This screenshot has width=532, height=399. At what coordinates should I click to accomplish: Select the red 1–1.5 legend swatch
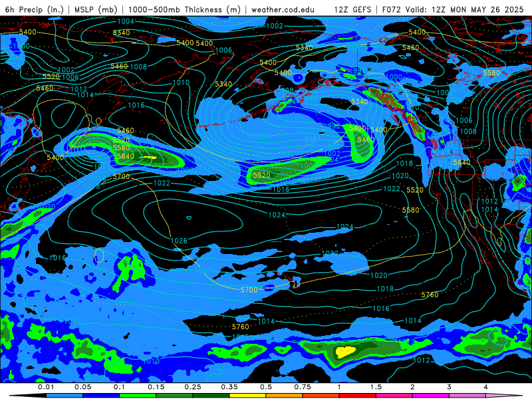pyautogui.click(x=358, y=396)
